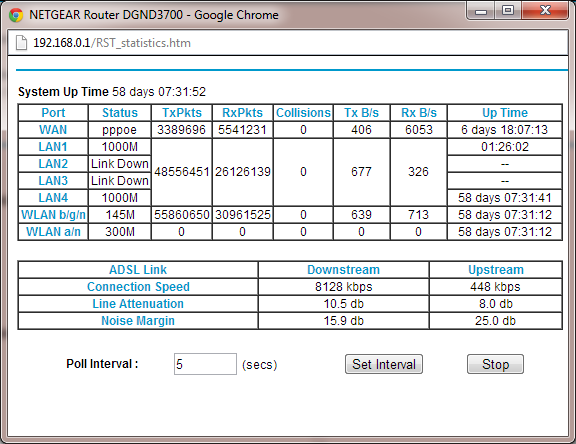
Task: Select the RxPkts column header
Action: [x=242, y=113]
